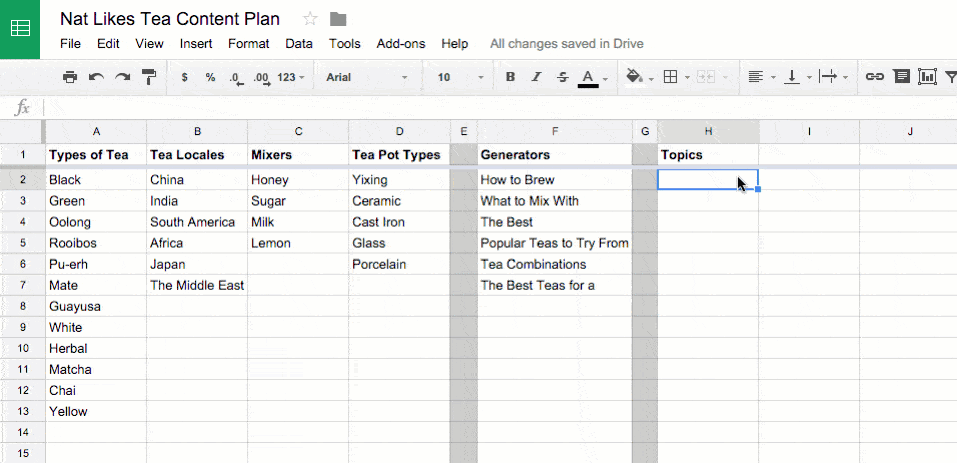This screenshot has height=463, width=957.
Task: Open the Insert link icon
Action: [875, 77]
